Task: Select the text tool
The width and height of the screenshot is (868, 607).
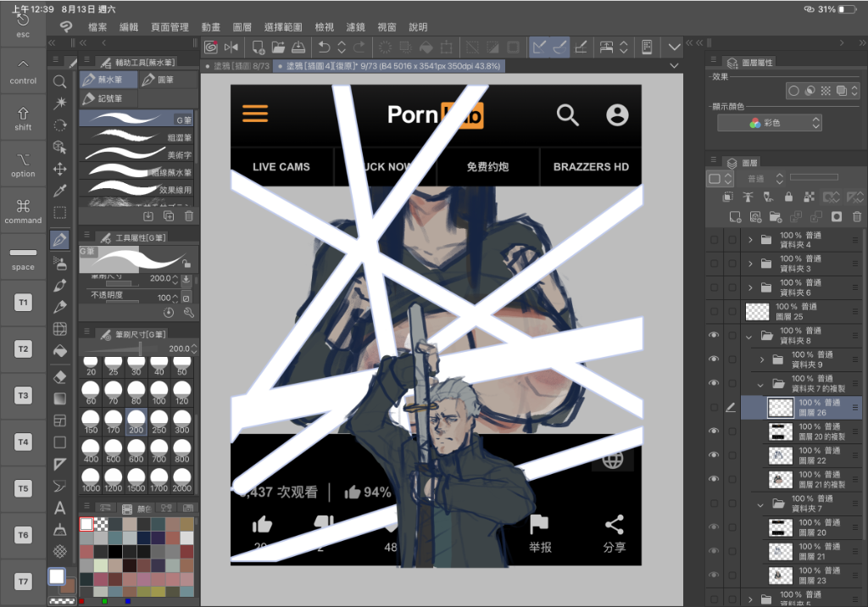Action: [60, 508]
